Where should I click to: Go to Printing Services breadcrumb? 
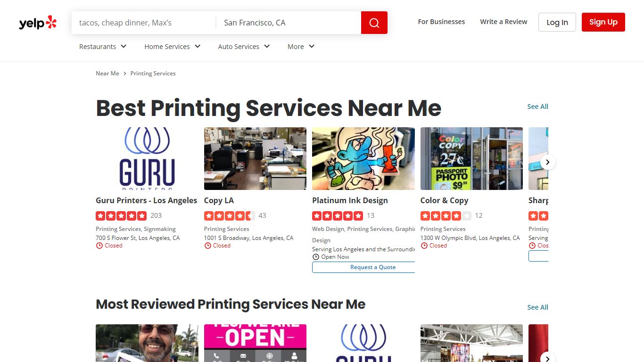tap(153, 74)
